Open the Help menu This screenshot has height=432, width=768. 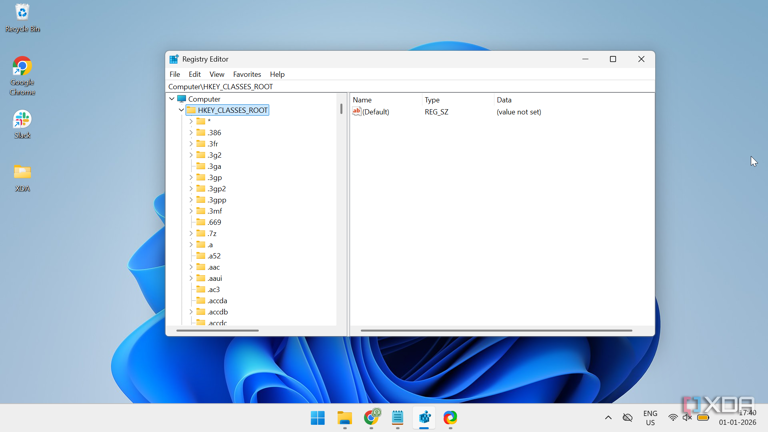277,74
